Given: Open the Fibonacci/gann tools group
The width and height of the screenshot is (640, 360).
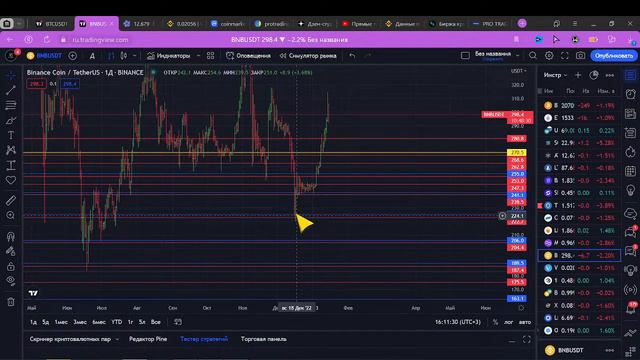Looking at the screenshot, I should 11,105.
